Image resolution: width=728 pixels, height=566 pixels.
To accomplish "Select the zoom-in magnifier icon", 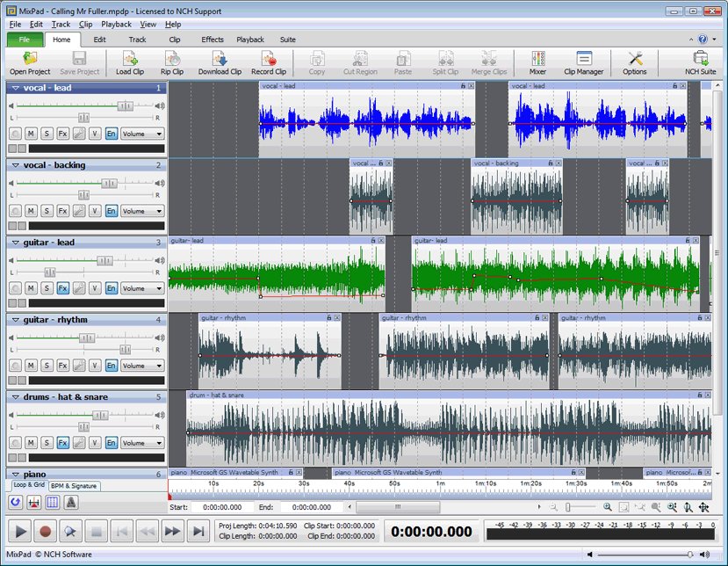I will 607,507.
